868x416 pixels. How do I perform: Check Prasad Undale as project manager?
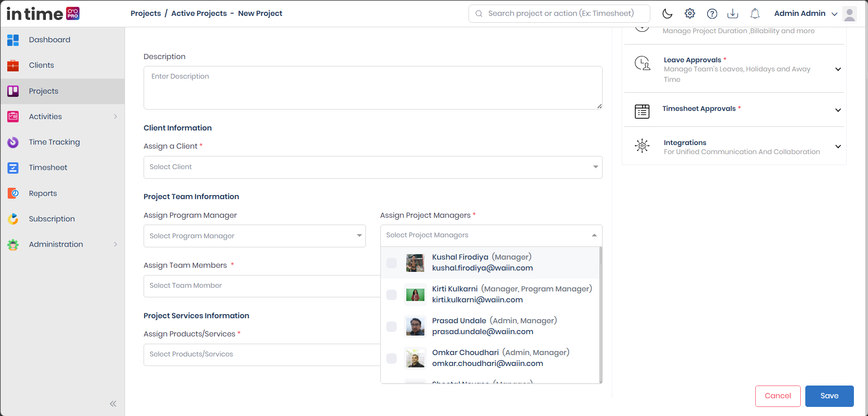click(391, 326)
